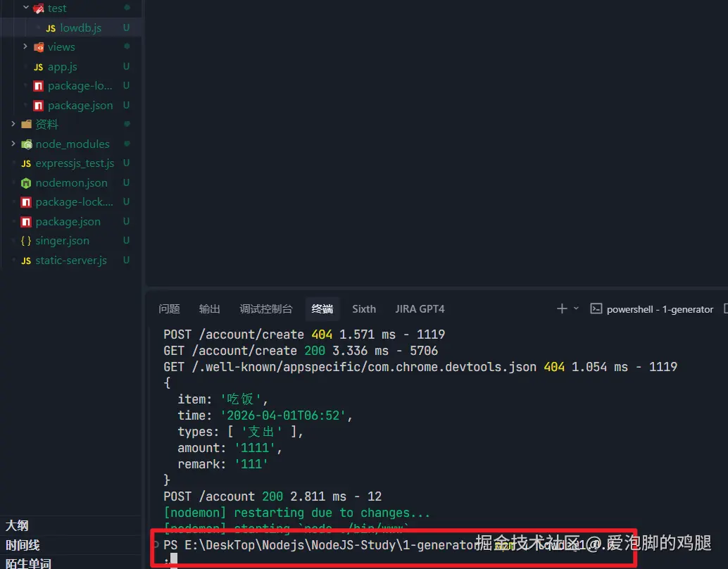Viewport: 728px width, 569px height.
Task: Expand the 陌生单词 section
Action: [28, 563]
